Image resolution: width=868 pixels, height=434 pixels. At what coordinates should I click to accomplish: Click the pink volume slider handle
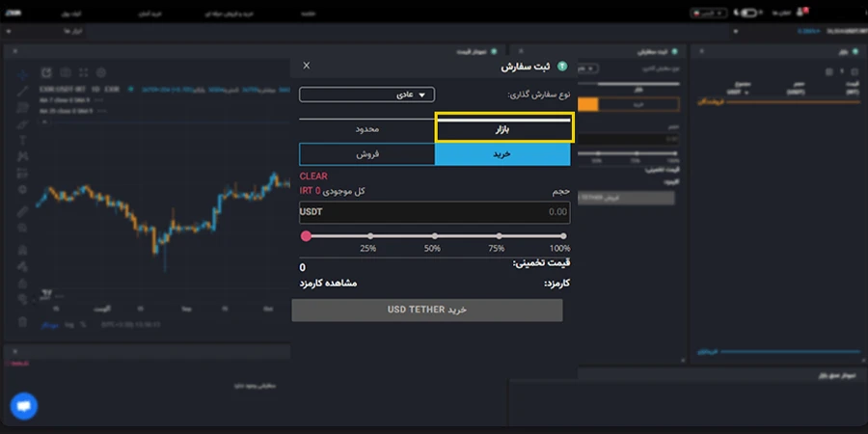306,236
